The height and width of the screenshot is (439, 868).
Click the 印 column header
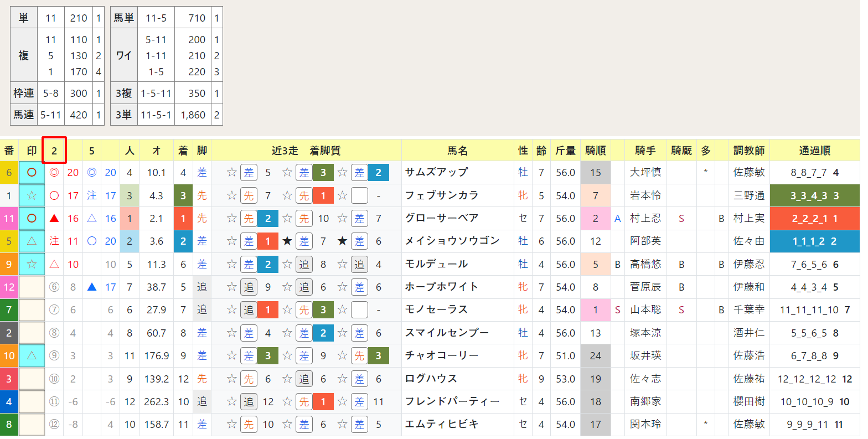pos(32,151)
